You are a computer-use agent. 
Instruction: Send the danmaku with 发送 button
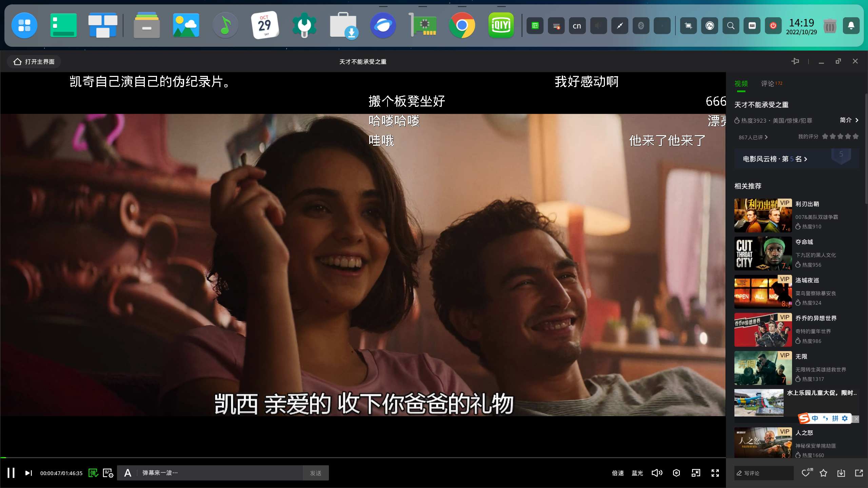tap(316, 473)
